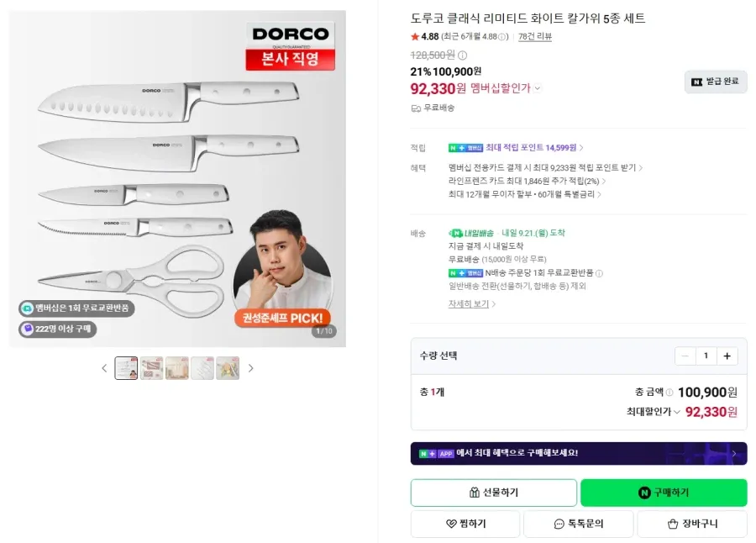Decrease quantity with the minus button
Viewport: 756px width, 543px height.
(x=685, y=356)
